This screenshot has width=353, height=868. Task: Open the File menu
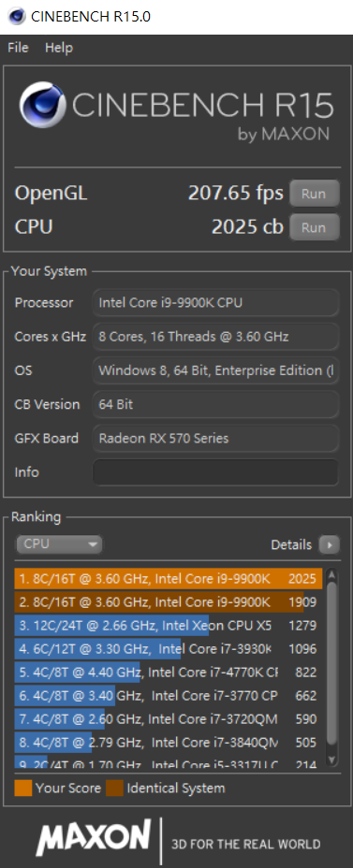click(18, 48)
